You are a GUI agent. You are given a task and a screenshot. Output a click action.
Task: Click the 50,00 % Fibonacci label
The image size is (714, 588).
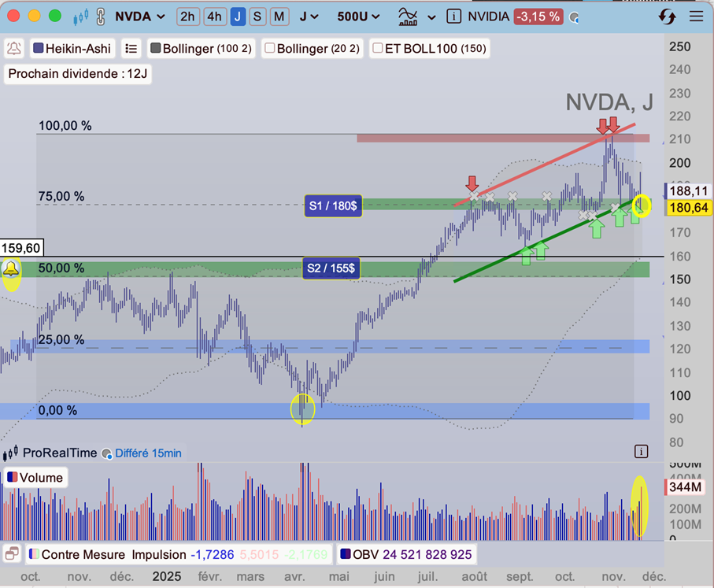pos(61,268)
